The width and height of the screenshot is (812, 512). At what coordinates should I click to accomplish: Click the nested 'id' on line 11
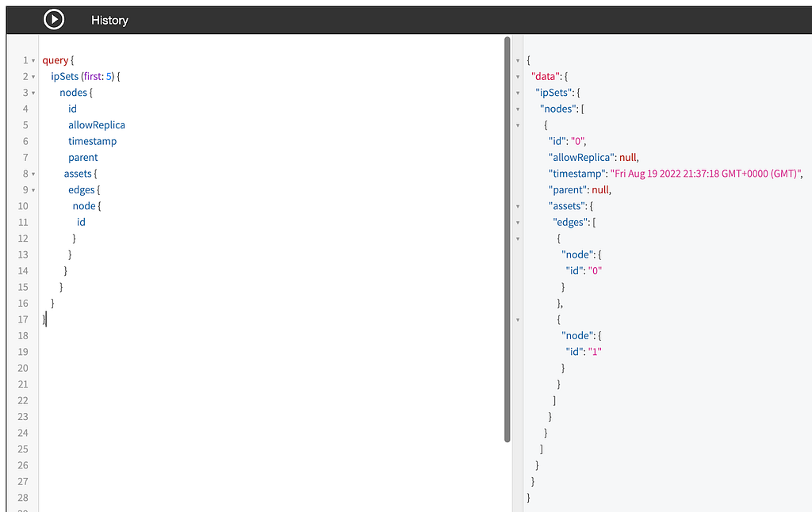82,222
